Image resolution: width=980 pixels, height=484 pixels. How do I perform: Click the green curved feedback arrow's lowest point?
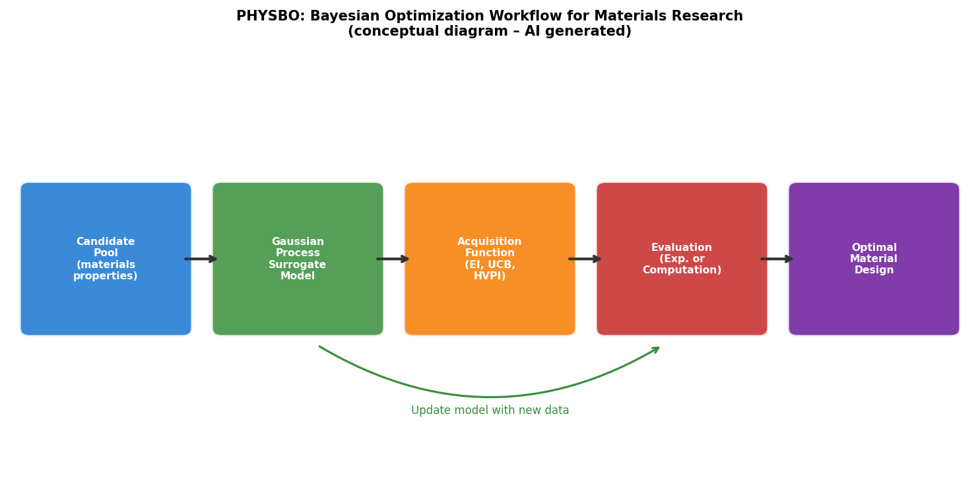coord(490,397)
